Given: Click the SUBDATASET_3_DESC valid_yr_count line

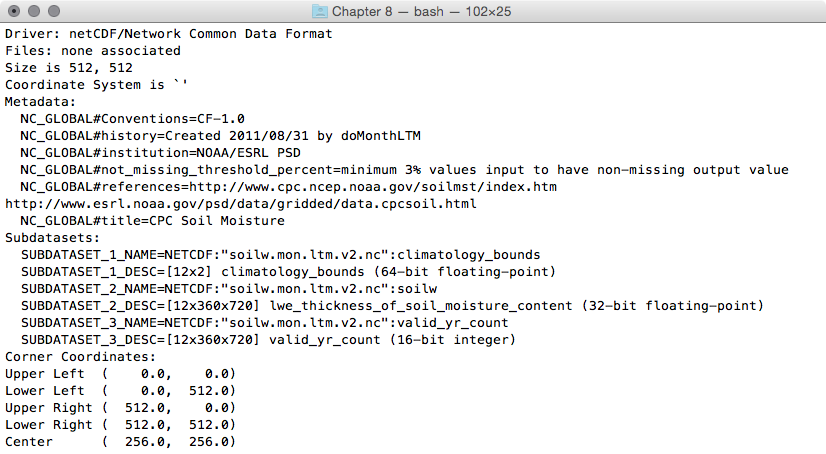Looking at the screenshot, I should pyautogui.click(x=268, y=340).
